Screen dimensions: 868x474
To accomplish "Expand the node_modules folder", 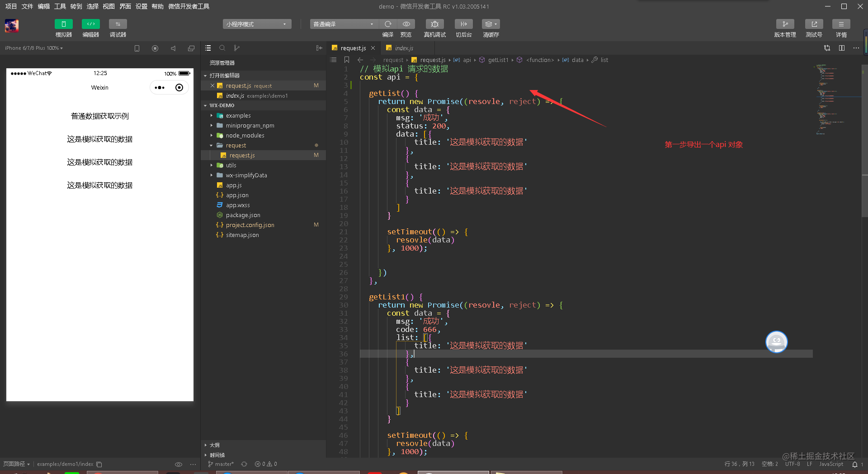I will coord(245,136).
